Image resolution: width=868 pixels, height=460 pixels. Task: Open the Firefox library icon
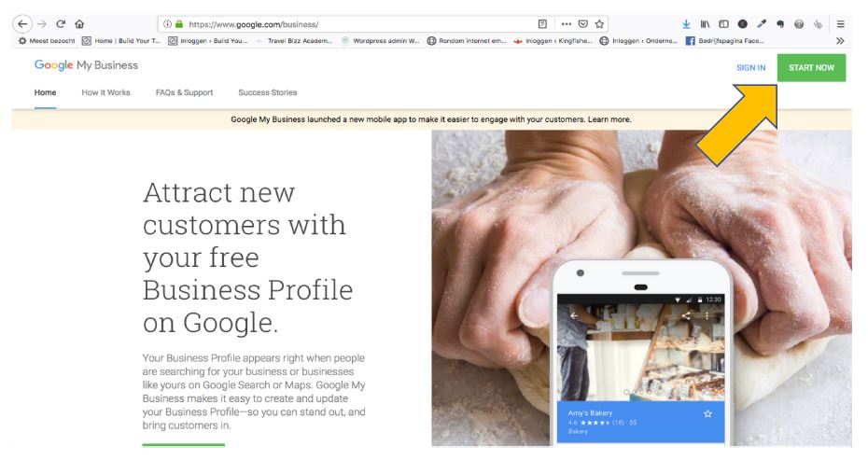point(705,24)
